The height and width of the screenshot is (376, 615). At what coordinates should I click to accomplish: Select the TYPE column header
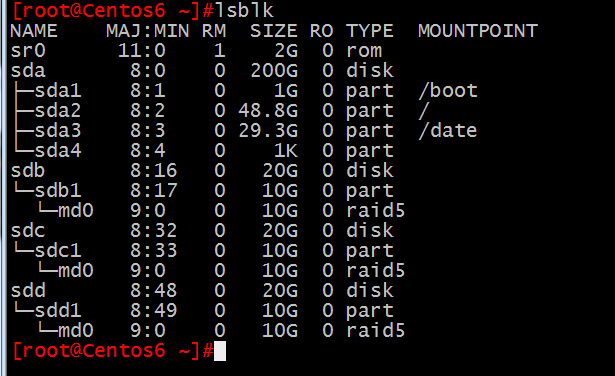(x=369, y=31)
